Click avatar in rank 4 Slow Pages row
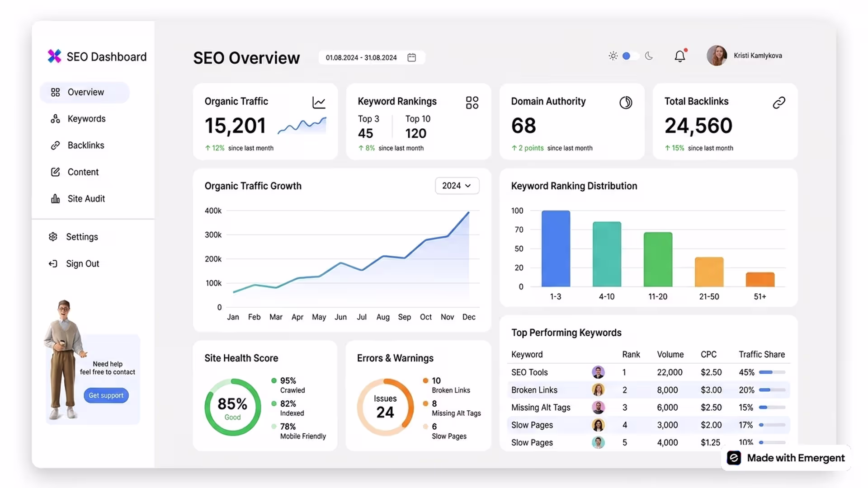Viewport: 868px width, 488px height. coord(598,425)
